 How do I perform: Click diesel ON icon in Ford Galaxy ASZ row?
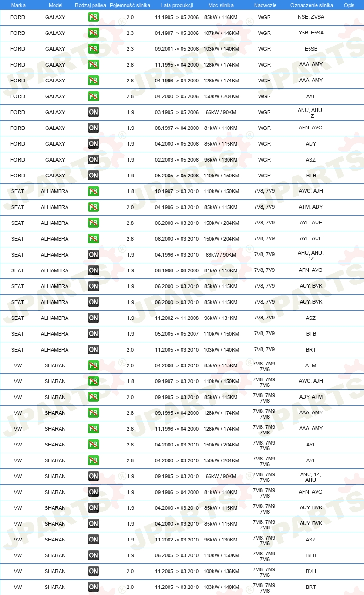coord(94,160)
